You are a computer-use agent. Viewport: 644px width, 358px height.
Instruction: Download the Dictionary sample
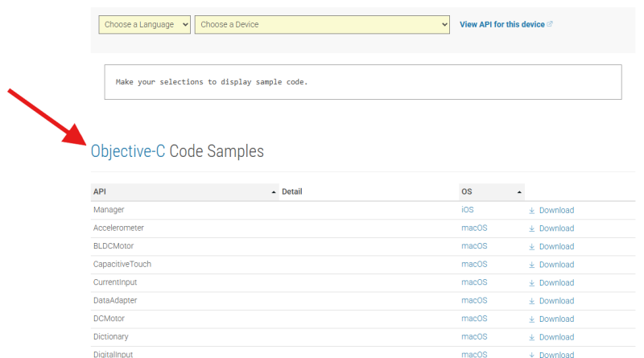pos(556,336)
